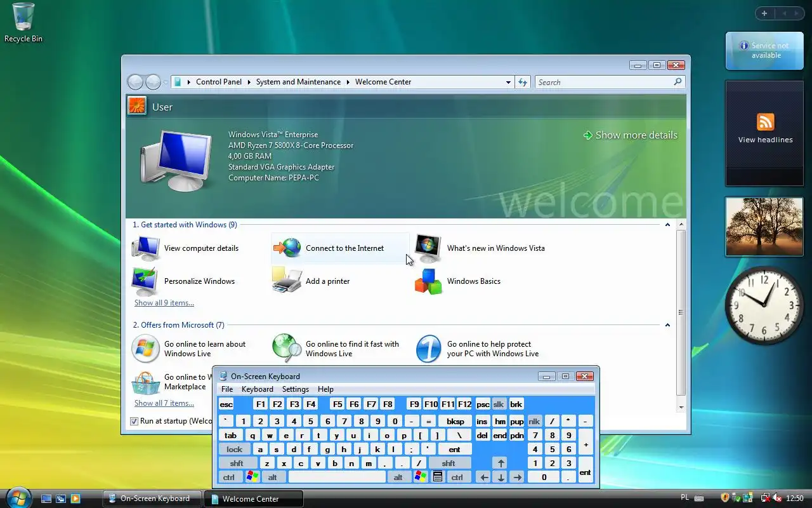This screenshot has width=812, height=508.
Task: Open Recycle Bin on the desktop
Action: [23, 23]
